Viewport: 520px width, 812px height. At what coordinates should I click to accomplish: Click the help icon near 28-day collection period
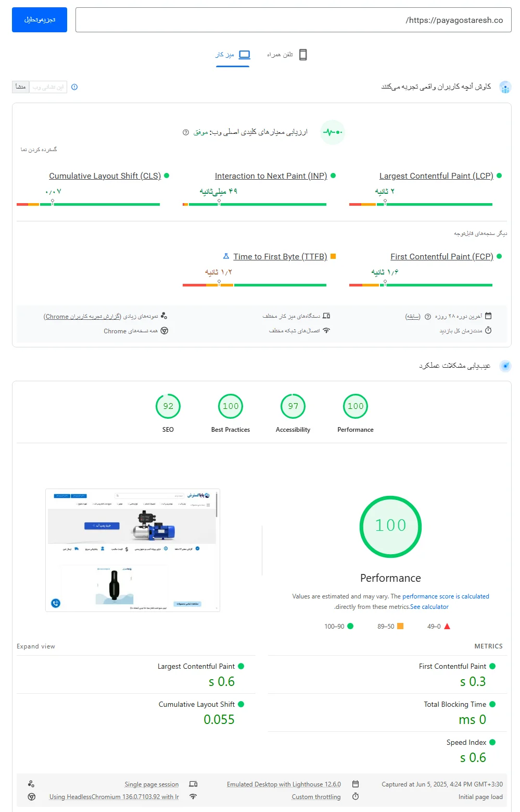click(428, 316)
